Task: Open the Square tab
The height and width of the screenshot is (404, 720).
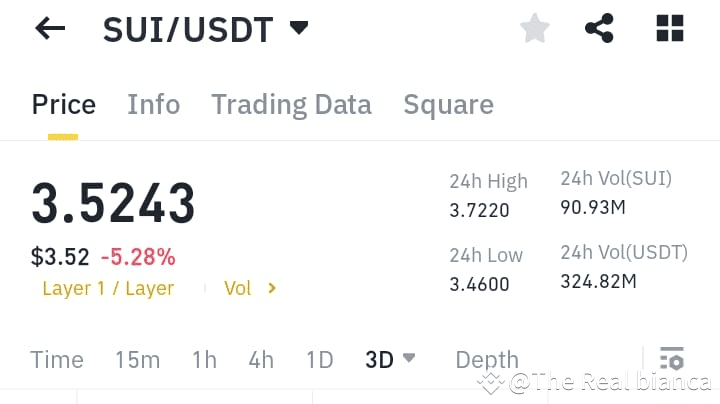Action: 449,105
